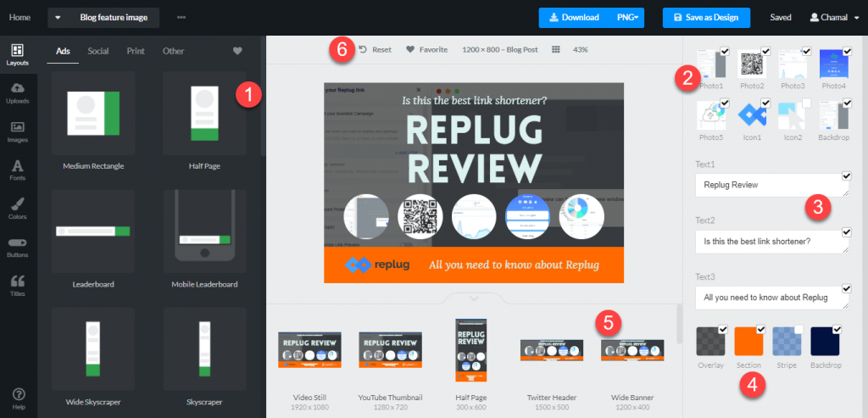Switch to the Print tab
868x418 pixels.
pos(136,51)
